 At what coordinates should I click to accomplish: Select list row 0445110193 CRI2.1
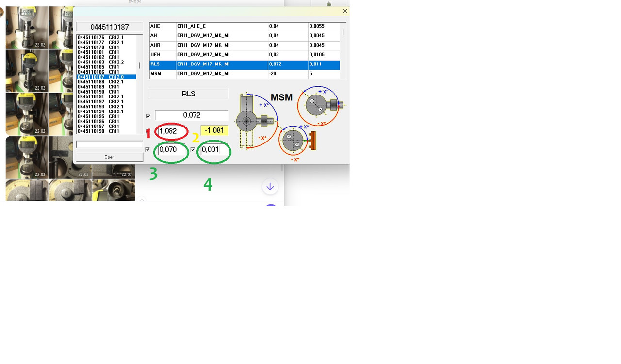tap(106, 106)
